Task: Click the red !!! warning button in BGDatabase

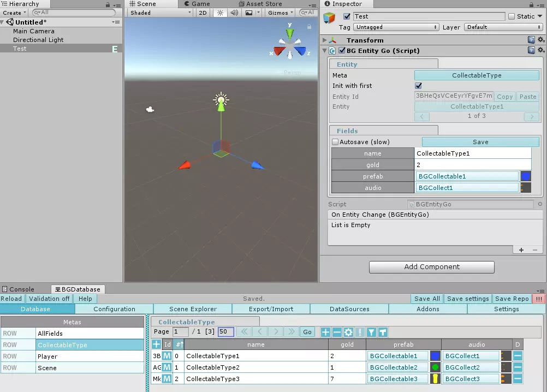Action: [539, 299]
